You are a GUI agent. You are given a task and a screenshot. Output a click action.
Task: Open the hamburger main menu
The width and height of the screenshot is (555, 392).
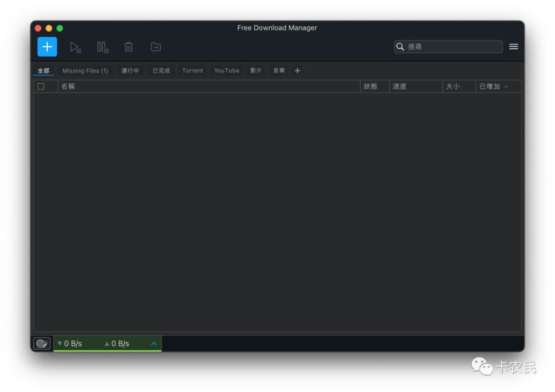tap(513, 47)
